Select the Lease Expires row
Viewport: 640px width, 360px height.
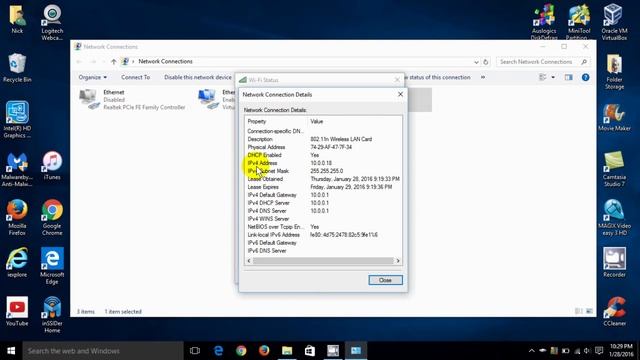323,187
